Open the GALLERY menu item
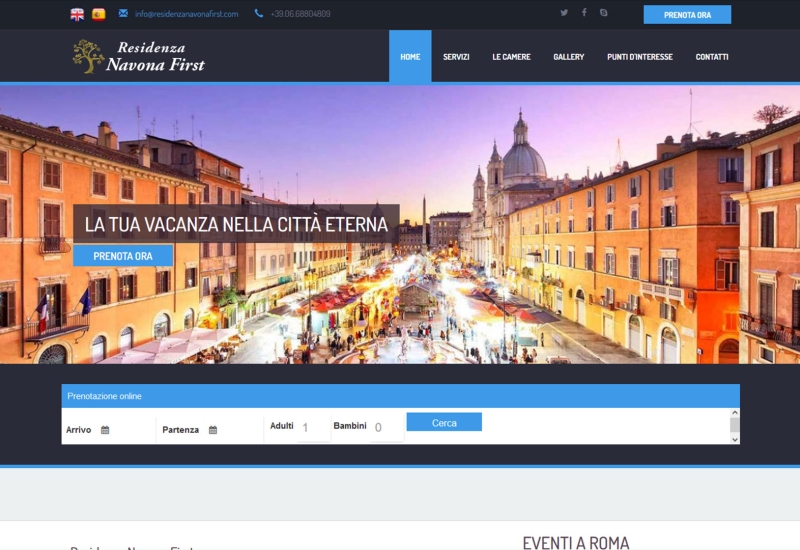This screenshot has width=800, height=550. coord(568,57)
